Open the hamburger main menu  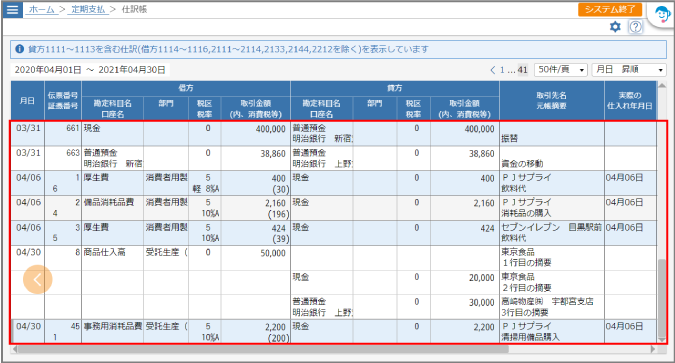coord(12,9)
